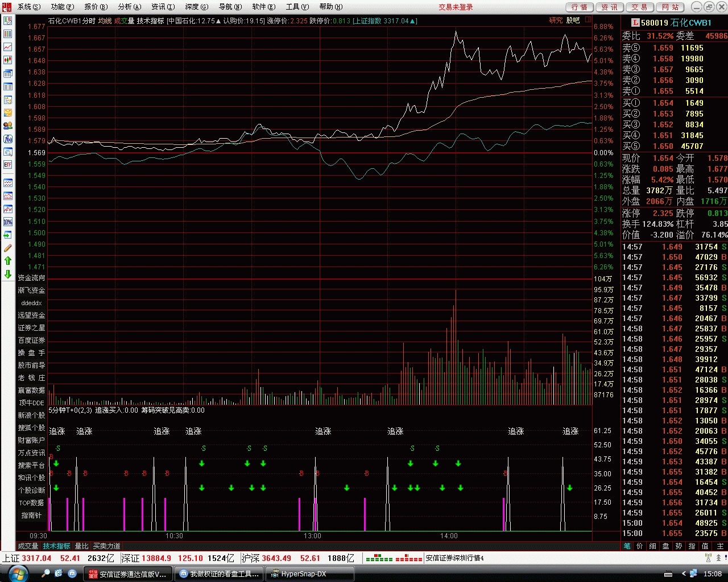
Task: Open the two-column list icon in the left toolbar
Action: [8, 87]
